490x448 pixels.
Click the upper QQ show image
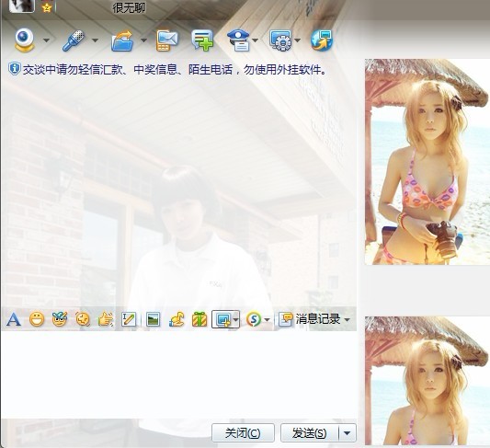(427, 162)
